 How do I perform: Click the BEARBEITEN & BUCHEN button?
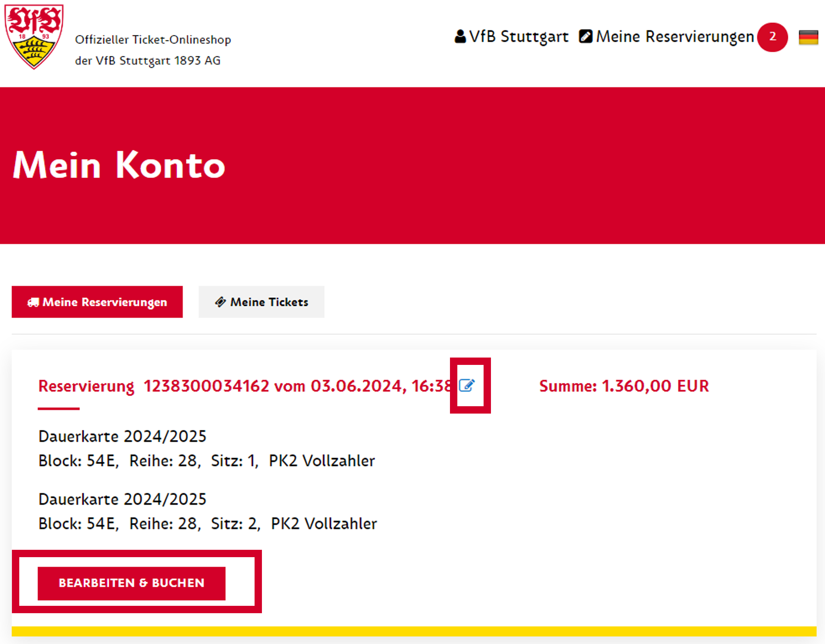(131, 583)
